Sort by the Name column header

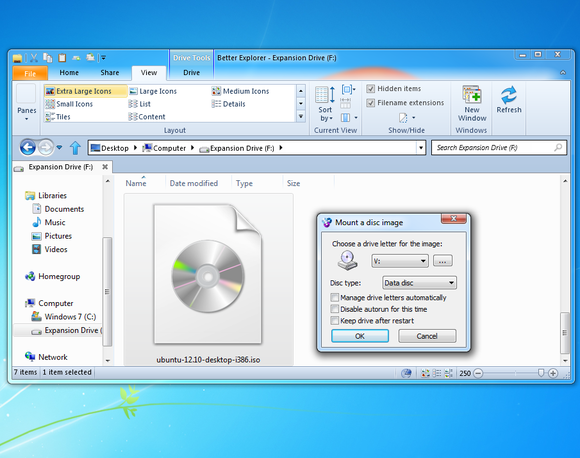coord(136,183)
